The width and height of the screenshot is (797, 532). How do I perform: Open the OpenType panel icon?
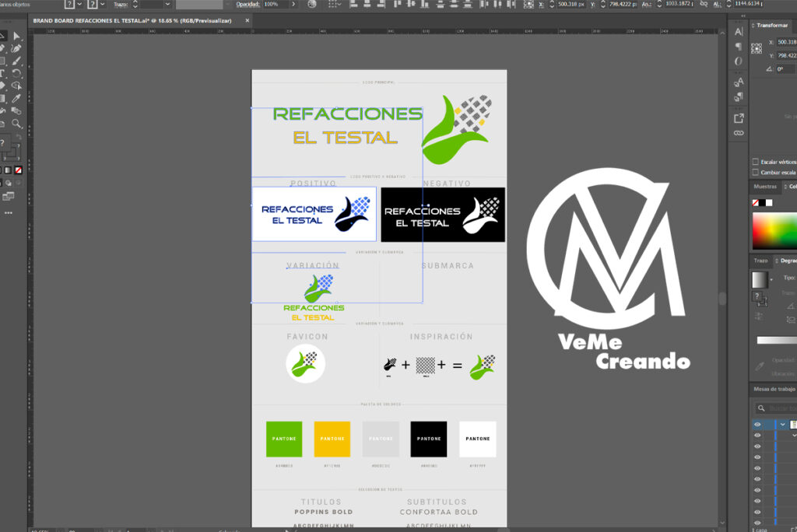[x=739, y=61]
